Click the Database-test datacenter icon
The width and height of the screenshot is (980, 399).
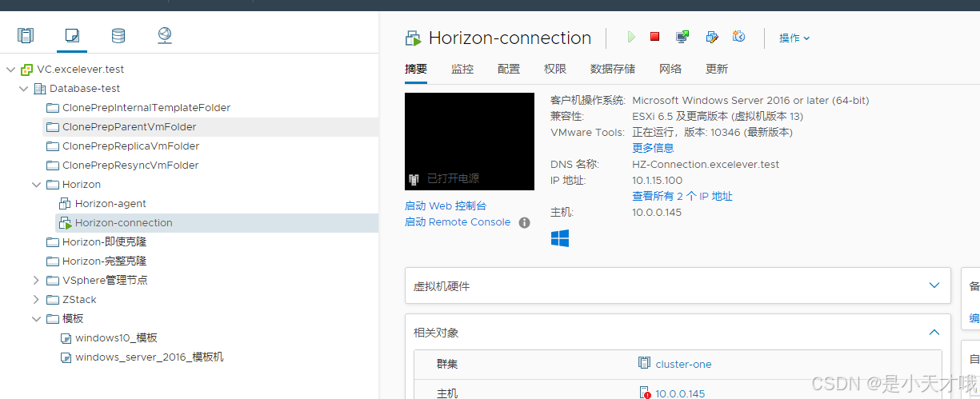(x=40, y=89)
